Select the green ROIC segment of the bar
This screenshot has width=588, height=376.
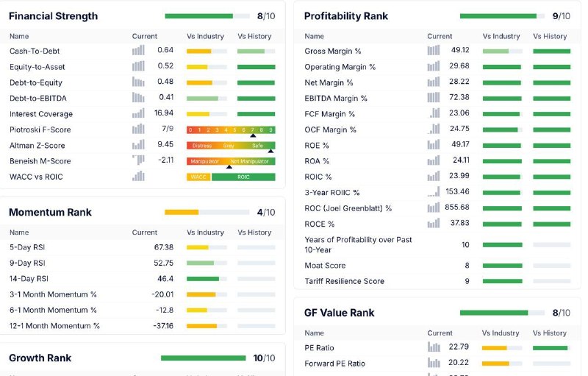tap(243, 177)
